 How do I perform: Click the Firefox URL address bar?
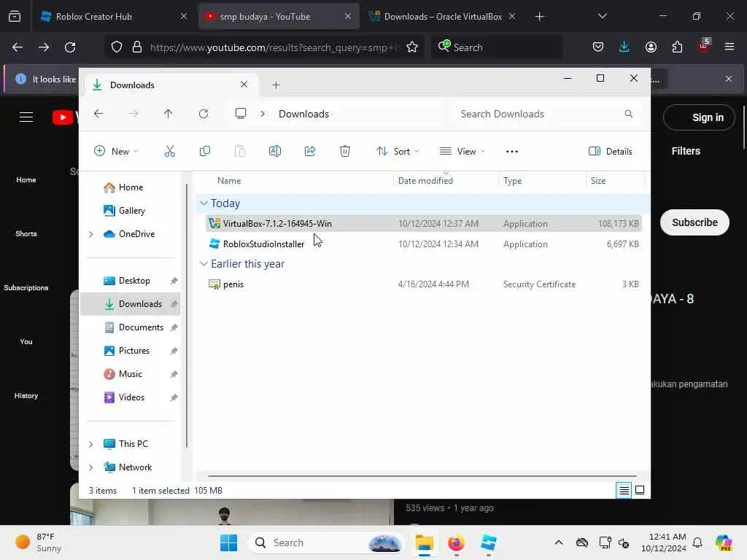(273, 47)
